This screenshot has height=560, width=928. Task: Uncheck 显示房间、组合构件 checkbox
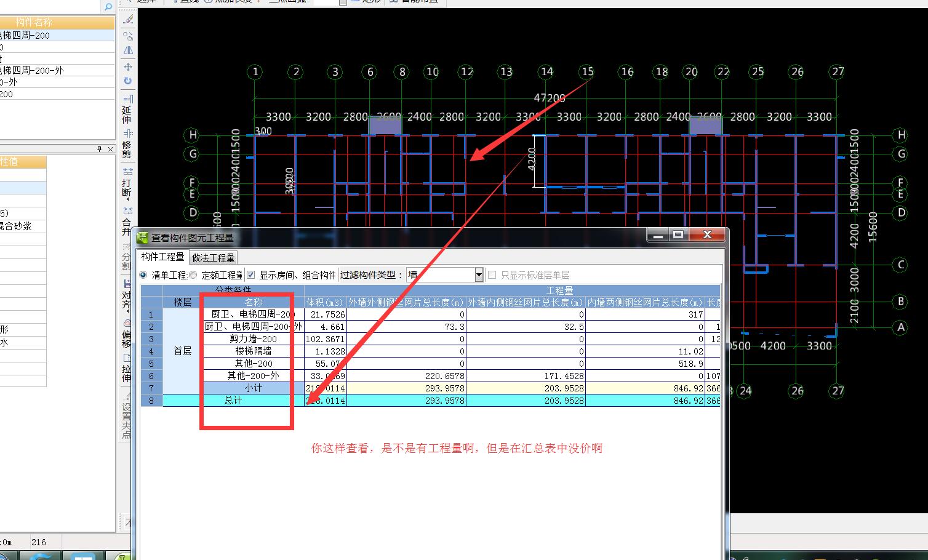click(x=250, y=275)
